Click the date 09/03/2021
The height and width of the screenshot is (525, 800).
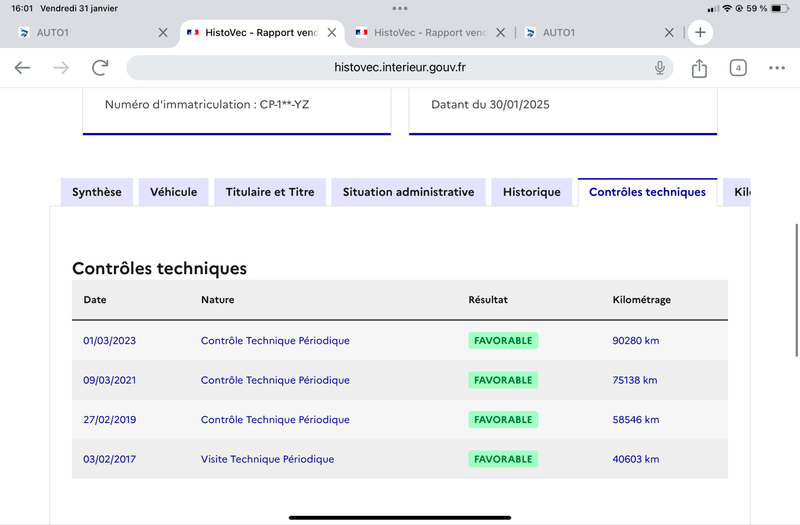(x=110, y=380)
